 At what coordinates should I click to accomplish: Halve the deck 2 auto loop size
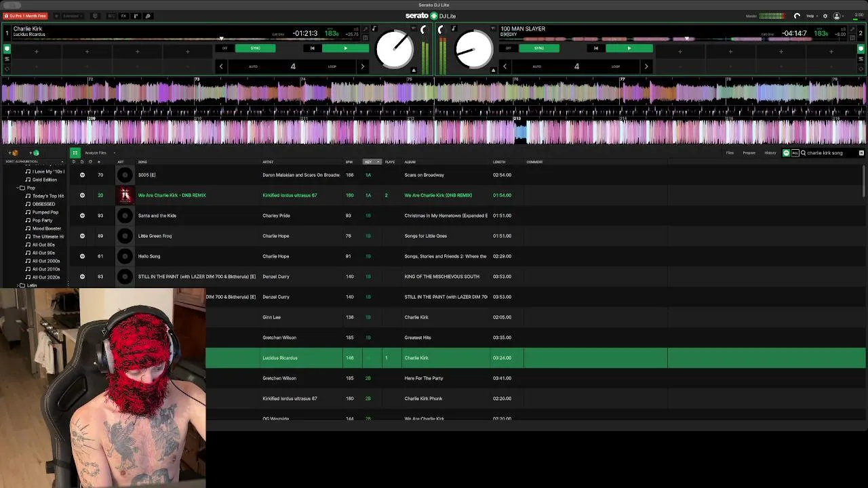coord(505,66)
